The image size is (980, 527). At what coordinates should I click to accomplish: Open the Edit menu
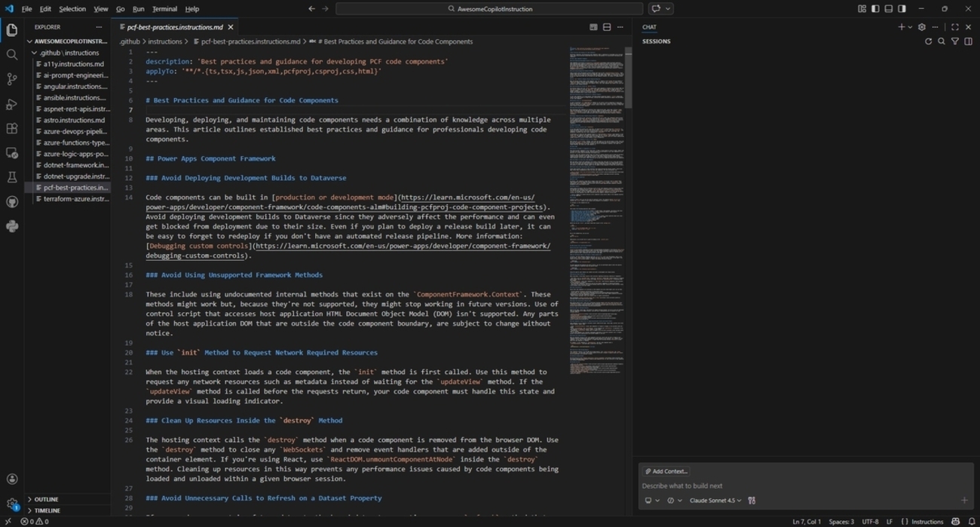(45, 9)
